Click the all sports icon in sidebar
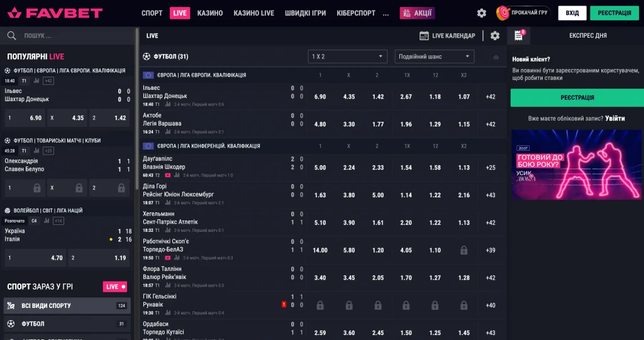The image size is (644, 340). [x=11, y=305]
